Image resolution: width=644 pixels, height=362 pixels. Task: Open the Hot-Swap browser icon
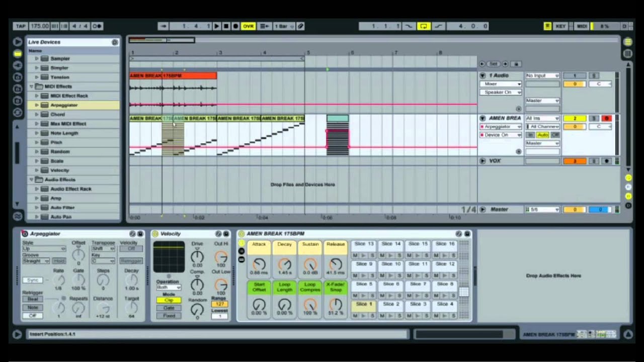point(18,112)
